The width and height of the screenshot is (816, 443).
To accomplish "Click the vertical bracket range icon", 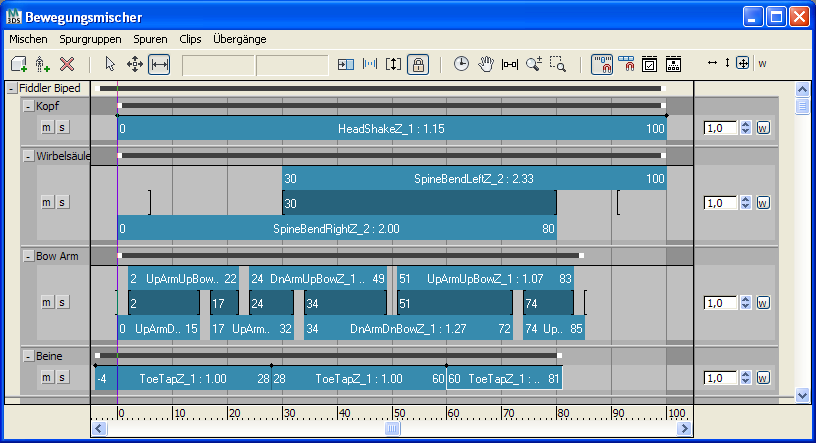I will [x=393, y=65].
